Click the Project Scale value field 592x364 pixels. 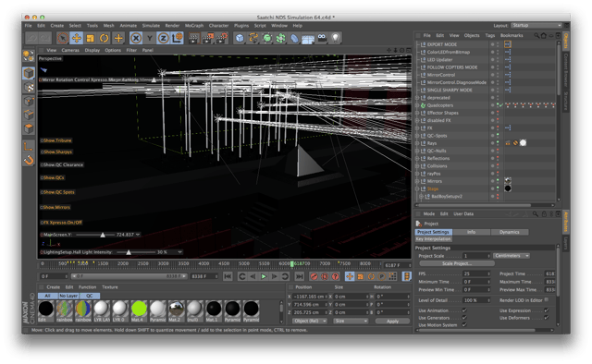(476, 256)
